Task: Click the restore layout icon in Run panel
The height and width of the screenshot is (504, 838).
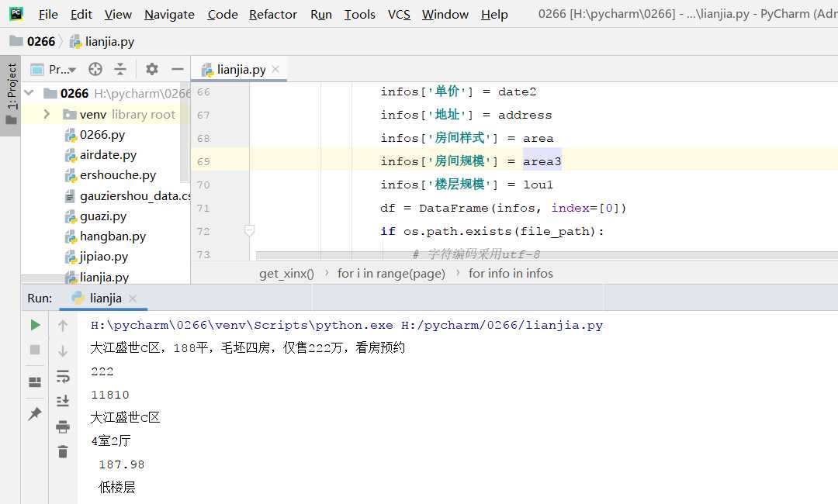Action: click(35, 381)
